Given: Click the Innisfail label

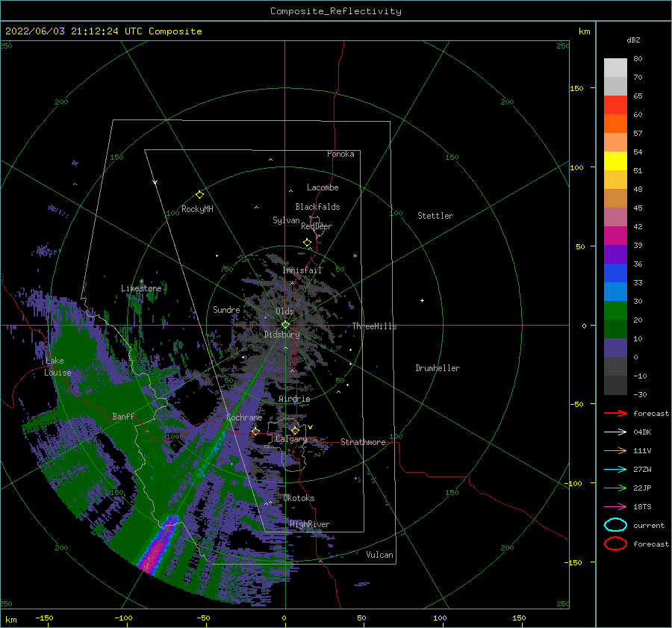Looking at the screenshot, I should (302, 270).
